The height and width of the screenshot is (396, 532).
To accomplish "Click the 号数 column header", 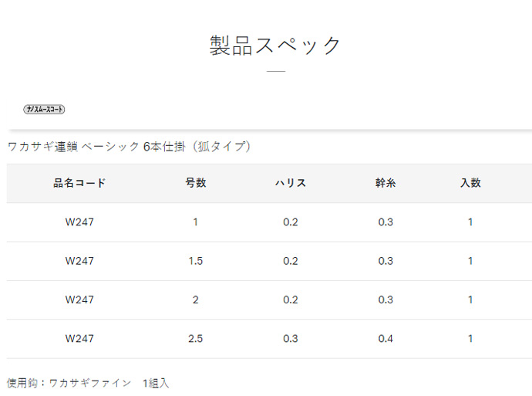I will pyautogui.click(x=195, y=183).
